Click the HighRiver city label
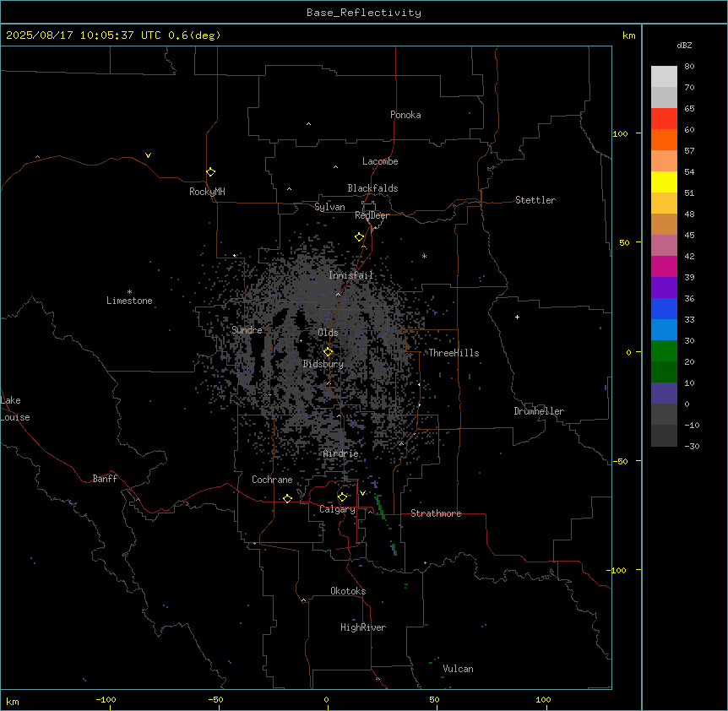 [363, 627]
